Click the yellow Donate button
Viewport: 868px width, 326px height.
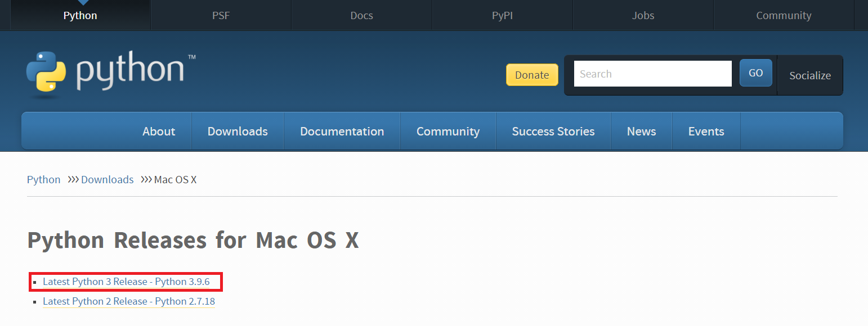click(x=532, y=75)
